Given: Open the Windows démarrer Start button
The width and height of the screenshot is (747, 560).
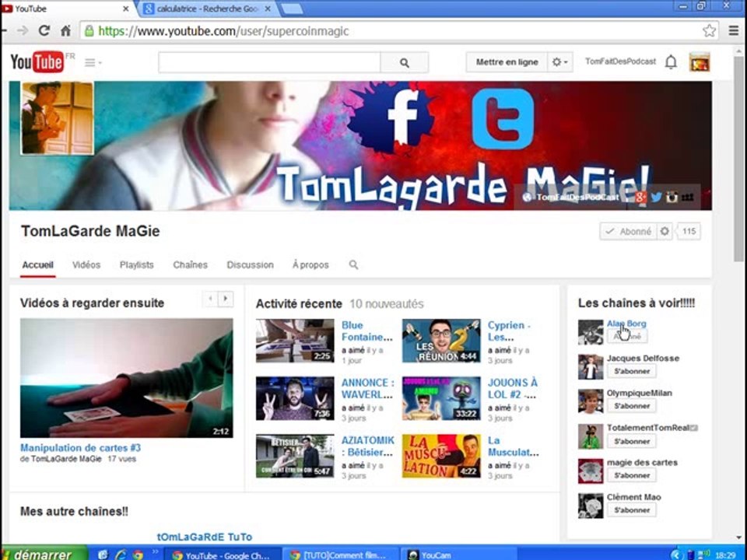Looking at the screenshot, I should 44,554.
